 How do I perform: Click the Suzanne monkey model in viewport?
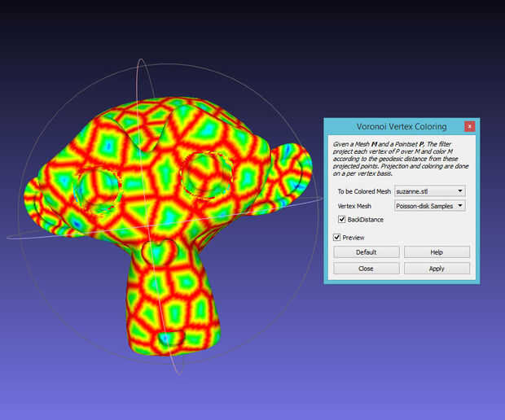pyautogui.click(x=168, y=225)
